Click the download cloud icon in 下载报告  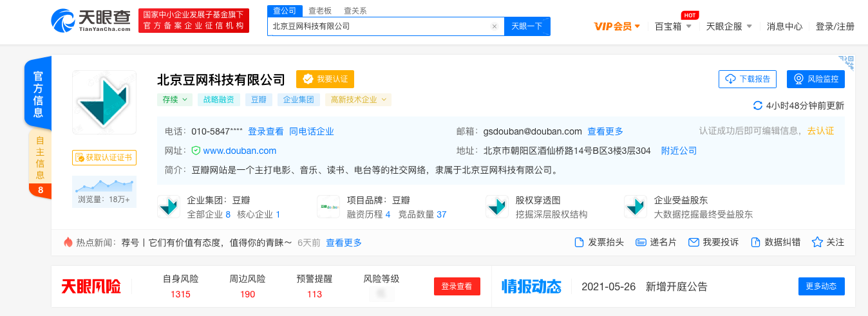(x=731, y=79)
